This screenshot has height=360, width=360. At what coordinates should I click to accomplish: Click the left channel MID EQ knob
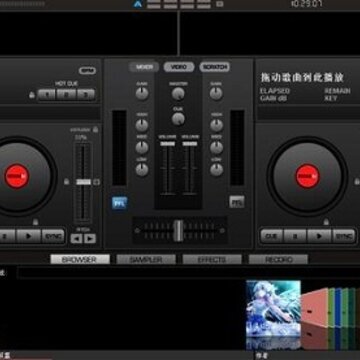click(142, 147)
